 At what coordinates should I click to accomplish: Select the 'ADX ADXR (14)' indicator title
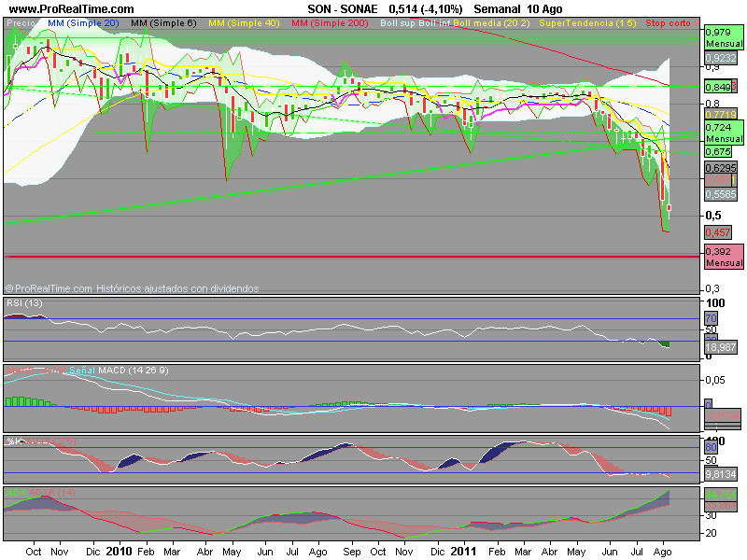tap(41, 493)
